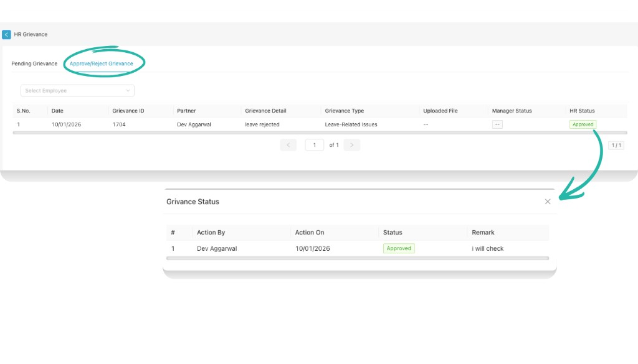Click the Date column header

pos(56,111)
